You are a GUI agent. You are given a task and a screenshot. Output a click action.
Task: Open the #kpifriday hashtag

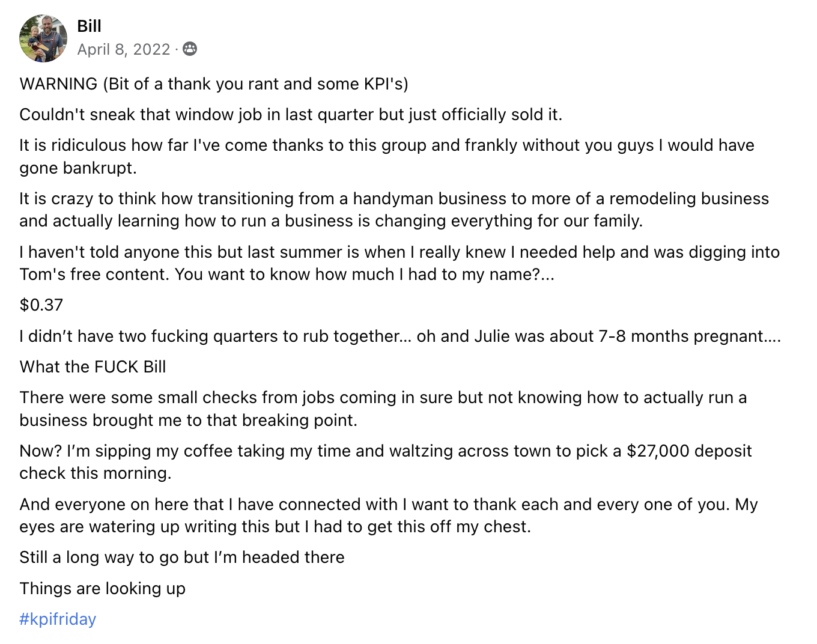click(x=58, y=619)
